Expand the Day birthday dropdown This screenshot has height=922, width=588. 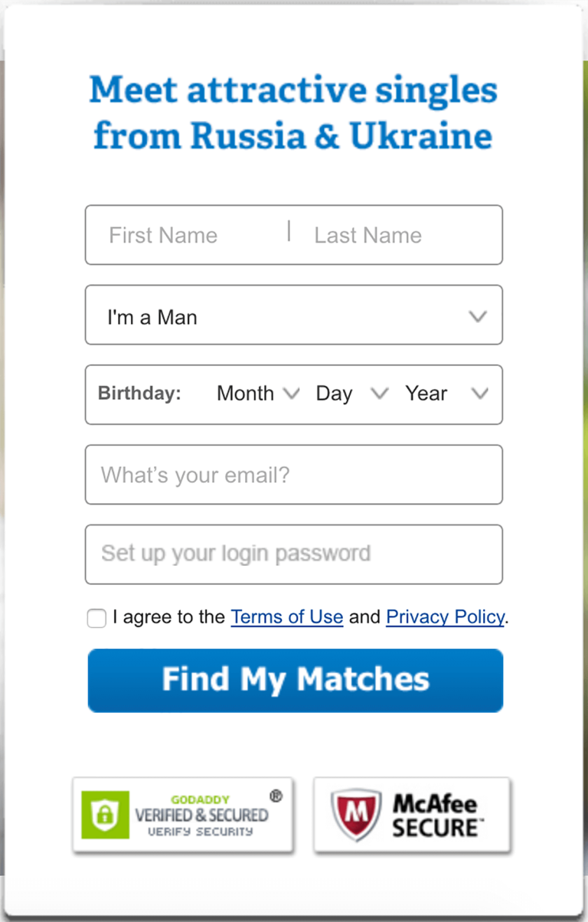point(352,394)
